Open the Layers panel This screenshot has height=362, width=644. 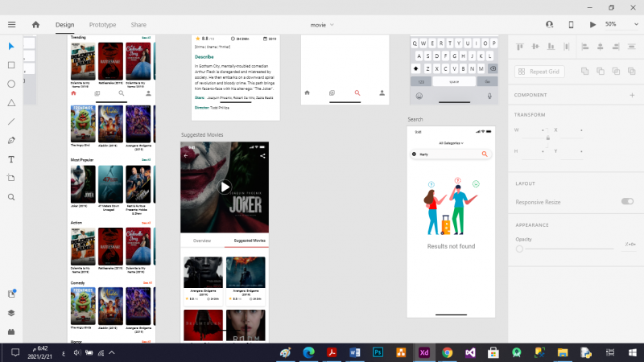11,313
